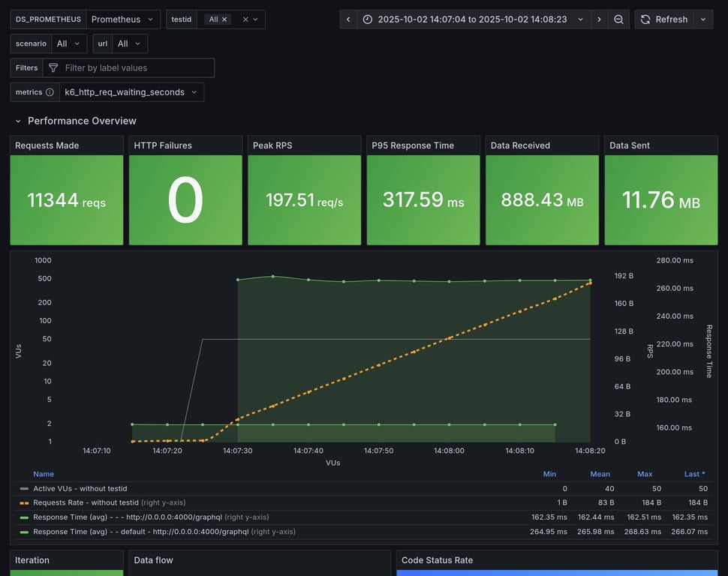
Task: Clear the testid selection with X
Action: point(245,19)
